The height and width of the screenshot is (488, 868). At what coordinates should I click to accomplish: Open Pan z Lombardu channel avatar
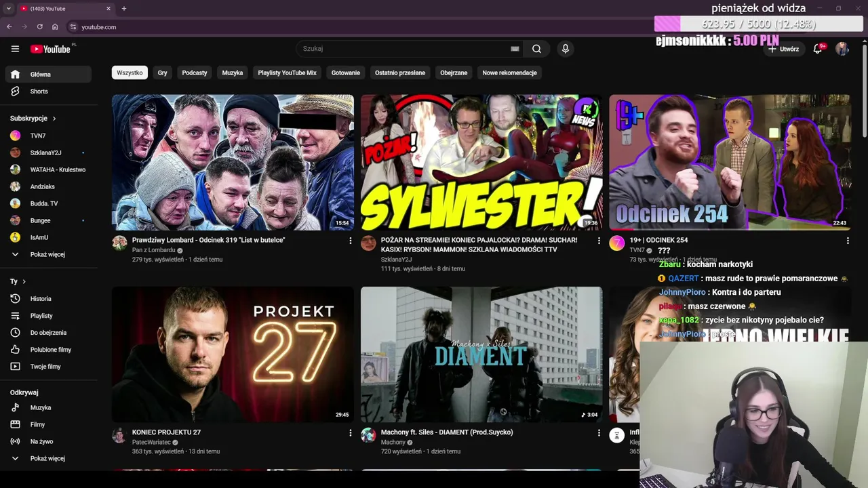pos(119,243)
